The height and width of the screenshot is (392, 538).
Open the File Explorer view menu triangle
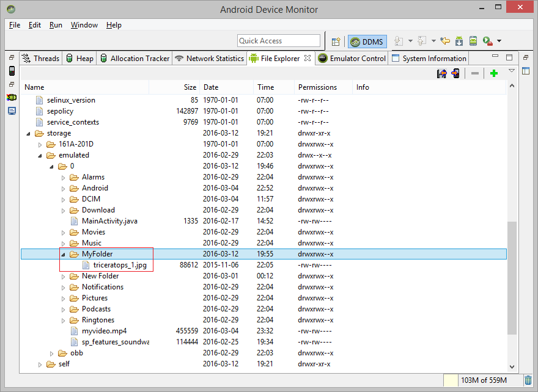pyautogui.click(x=512, y=71)
